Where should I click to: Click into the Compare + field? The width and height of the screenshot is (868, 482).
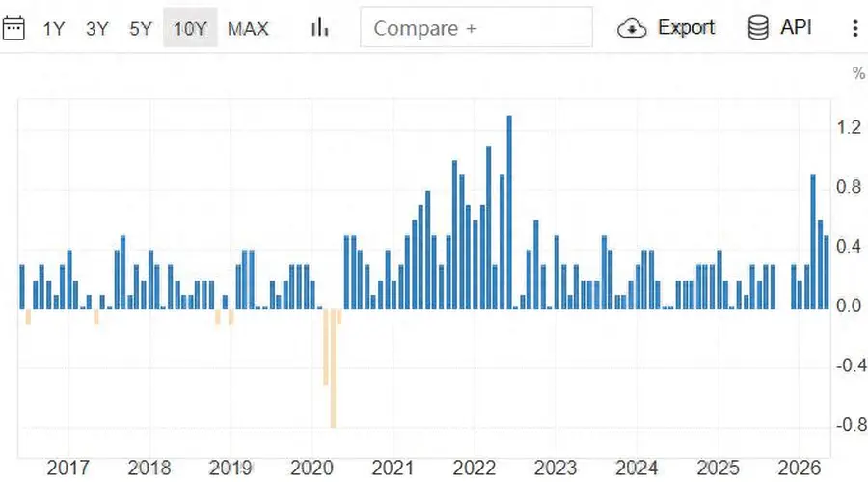point(476,27)
